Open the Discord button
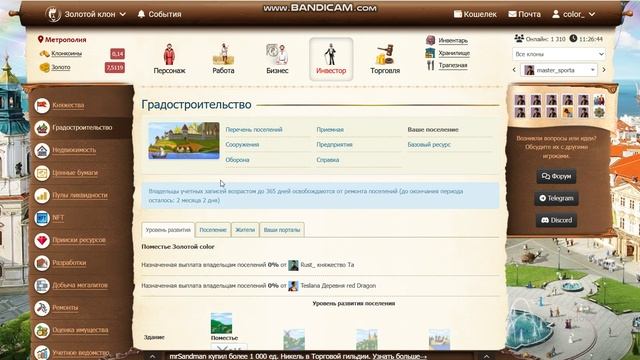The image size is (640, 360). [556, 220]
